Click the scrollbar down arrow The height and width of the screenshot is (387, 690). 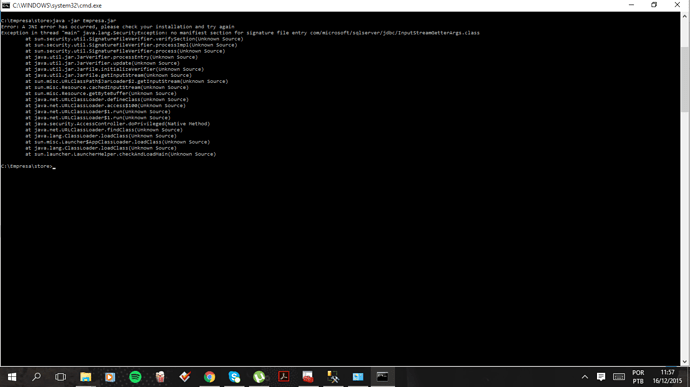685,362
